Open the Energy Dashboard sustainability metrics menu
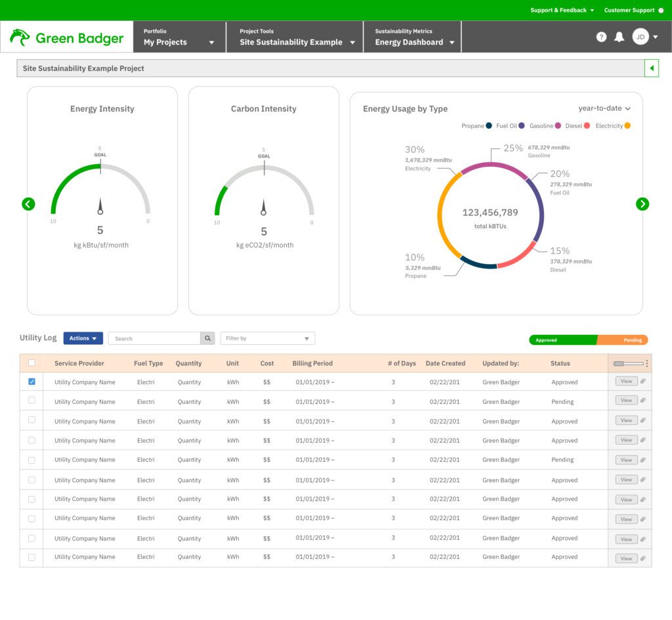672x620 pixels. coord(411,41)
